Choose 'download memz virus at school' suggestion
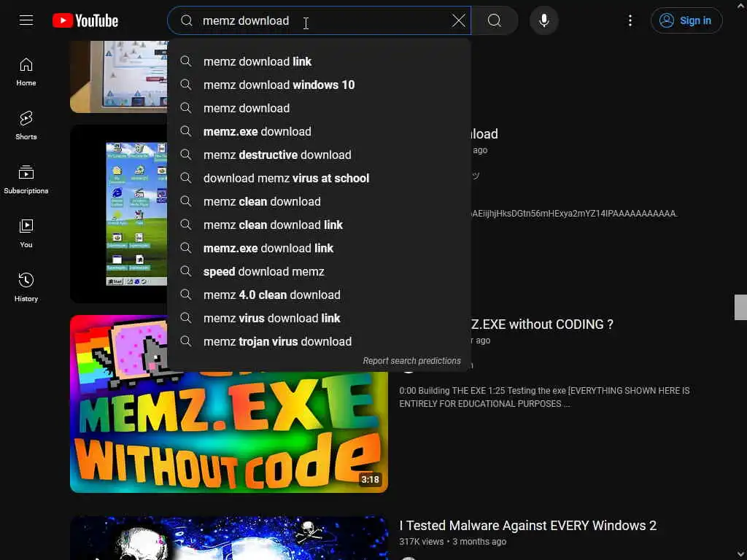Image resolution: width=747 pixels, height=560 pixels. click(320, 178)
